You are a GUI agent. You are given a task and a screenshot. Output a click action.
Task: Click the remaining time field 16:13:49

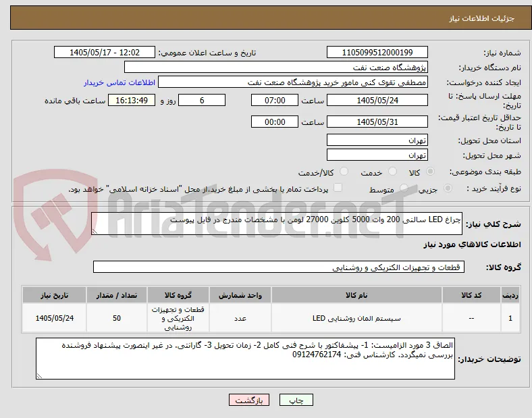[x=132, y=101]
